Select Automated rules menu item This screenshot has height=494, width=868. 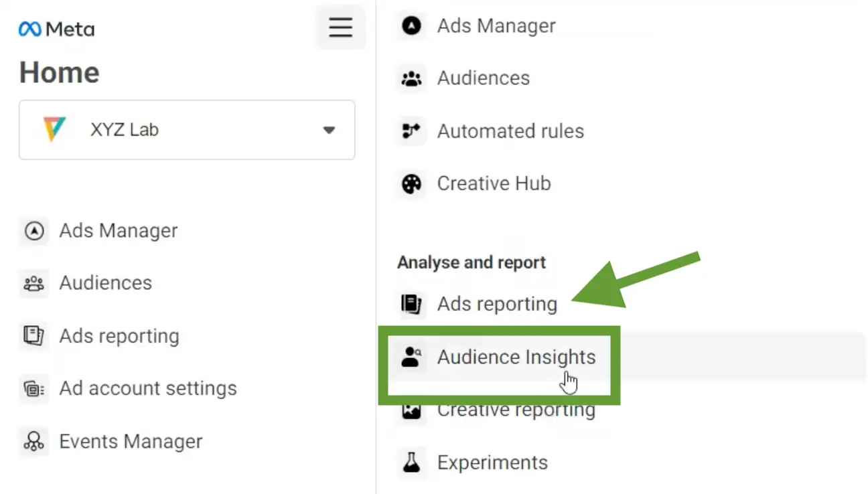510,131
